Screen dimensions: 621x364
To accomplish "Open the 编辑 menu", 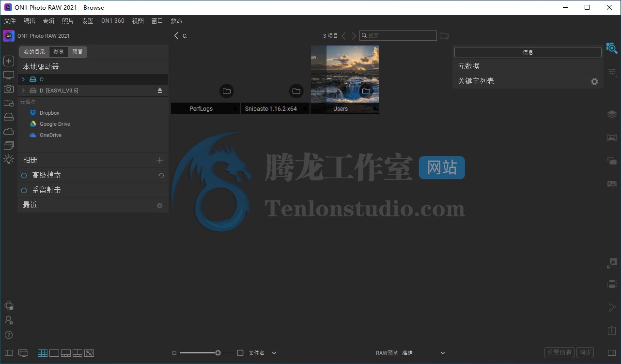I will [x=29, y=21].
